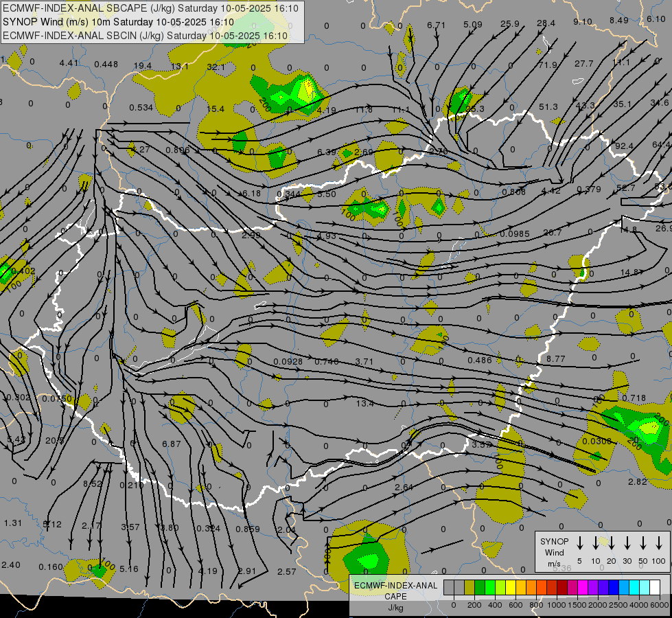Select the dark red swatch in CAPE legend

(x=562, y=587)
